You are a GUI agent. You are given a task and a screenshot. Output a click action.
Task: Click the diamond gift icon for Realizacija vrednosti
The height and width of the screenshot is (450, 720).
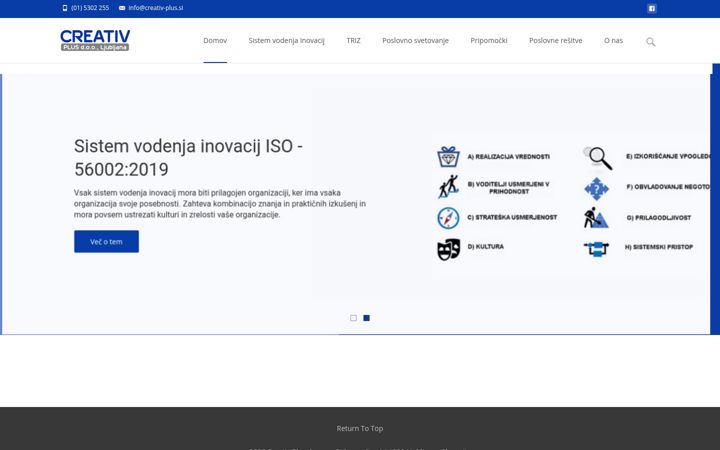tap(448, 157)
